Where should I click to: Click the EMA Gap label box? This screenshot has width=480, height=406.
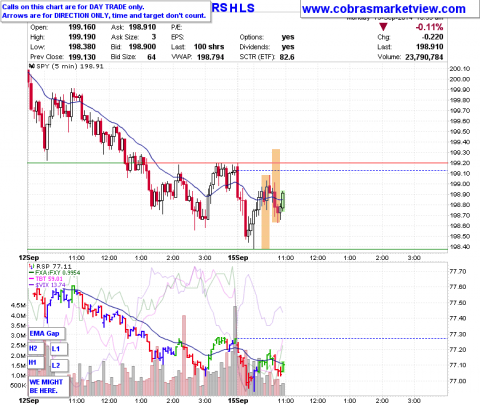(46, 333)
